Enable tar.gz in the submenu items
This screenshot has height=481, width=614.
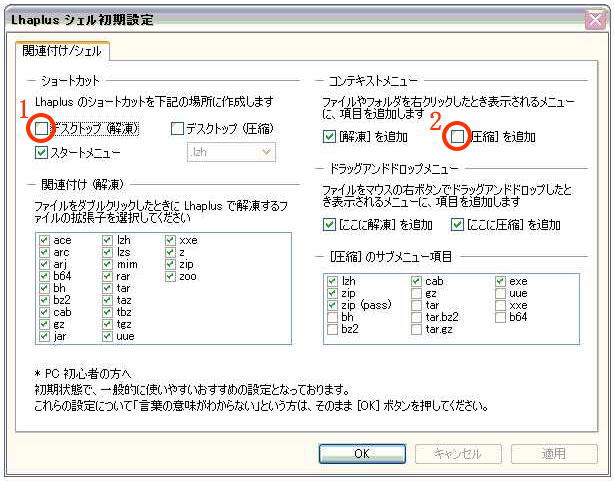pyautogui.click(x=416, y=329)
